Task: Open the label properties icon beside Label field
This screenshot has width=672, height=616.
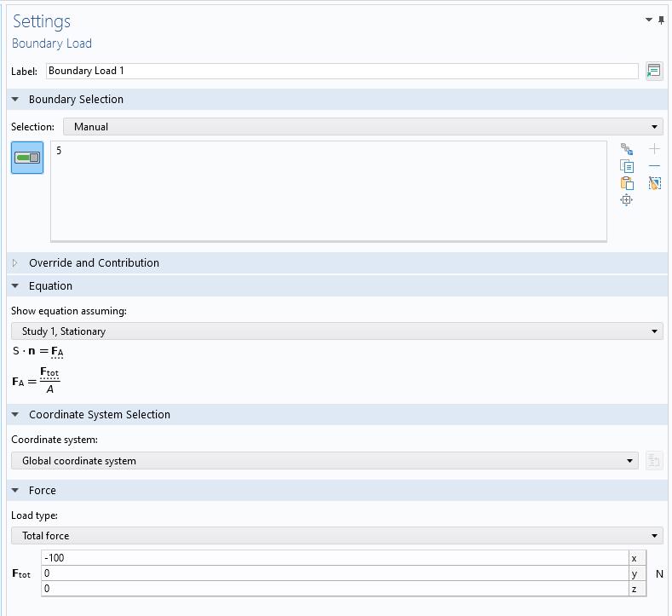Action: pyautogui.click(x=653, y=71)
